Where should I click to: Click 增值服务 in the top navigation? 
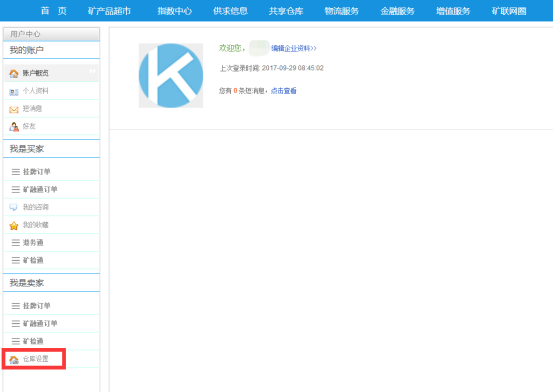[x=453, y=11]
